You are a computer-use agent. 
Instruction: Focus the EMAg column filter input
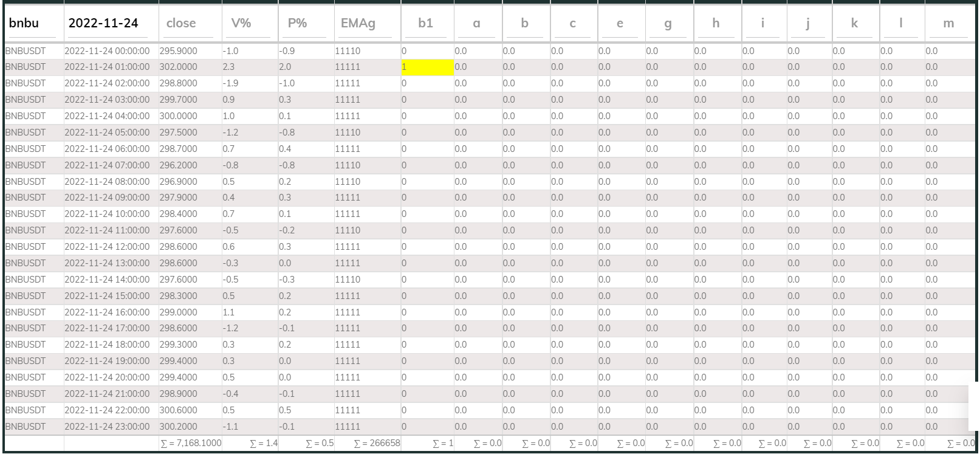(366, 24)
